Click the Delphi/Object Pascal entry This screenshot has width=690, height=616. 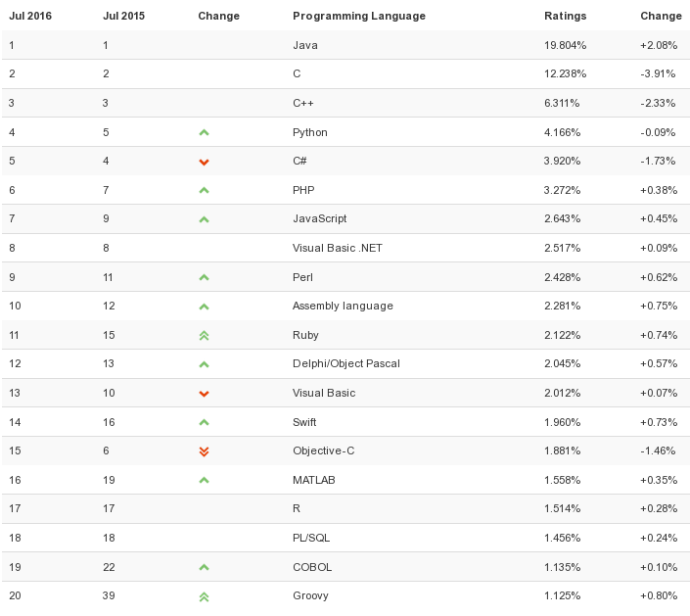345,363
